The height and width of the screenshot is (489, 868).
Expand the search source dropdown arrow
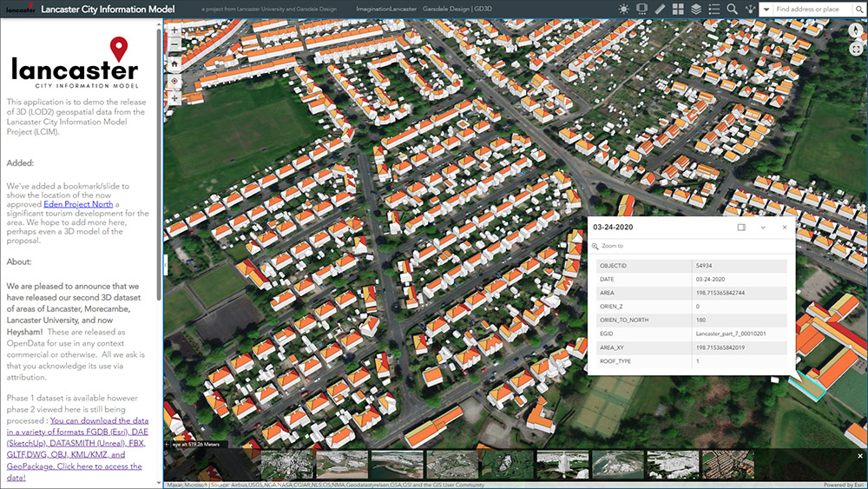pos(766,9)
